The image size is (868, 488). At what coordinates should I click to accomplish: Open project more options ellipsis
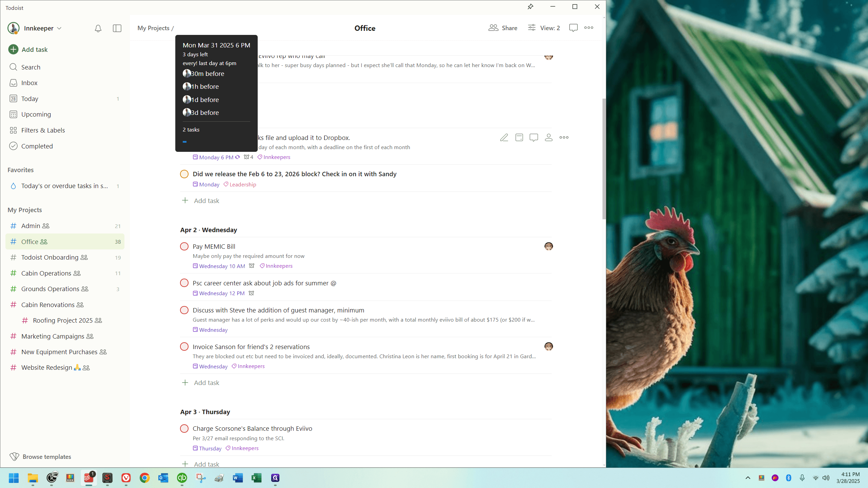pyautogui.click(x=589, y=28)
